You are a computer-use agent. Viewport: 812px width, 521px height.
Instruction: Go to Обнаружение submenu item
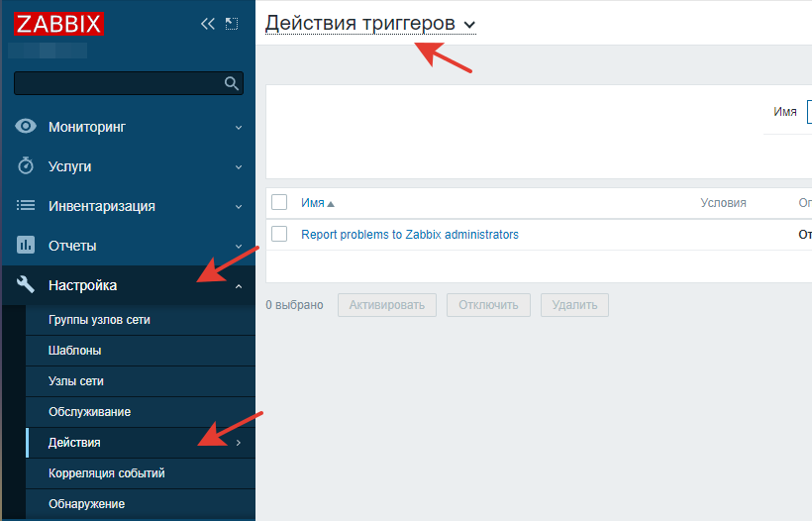pos(141,504)
